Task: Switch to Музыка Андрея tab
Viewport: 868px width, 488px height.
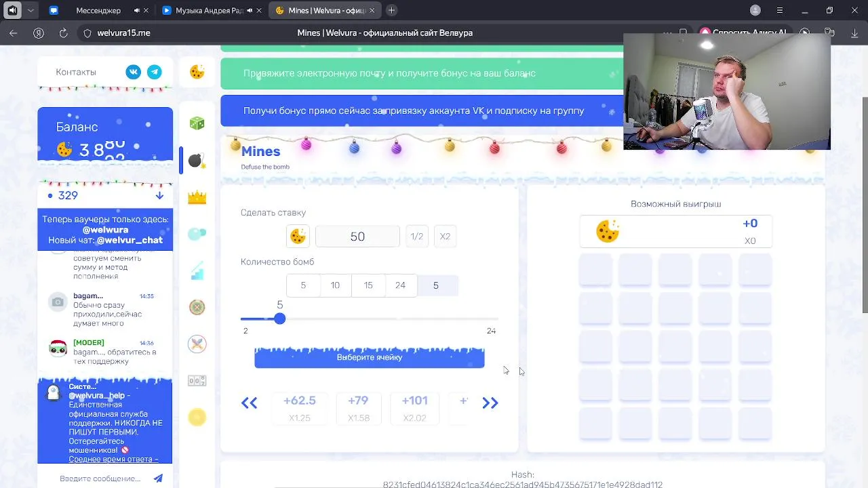Action: (210, 10)
